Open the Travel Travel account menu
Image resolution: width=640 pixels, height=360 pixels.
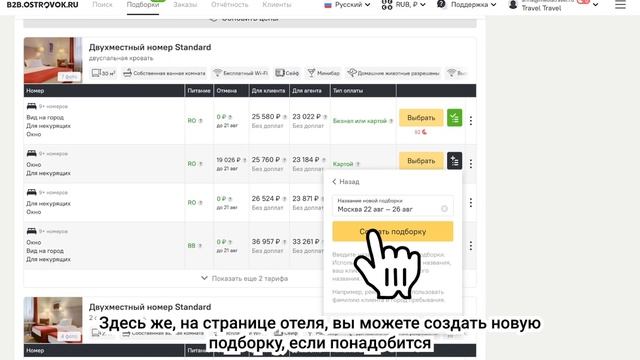pos(558,5)
